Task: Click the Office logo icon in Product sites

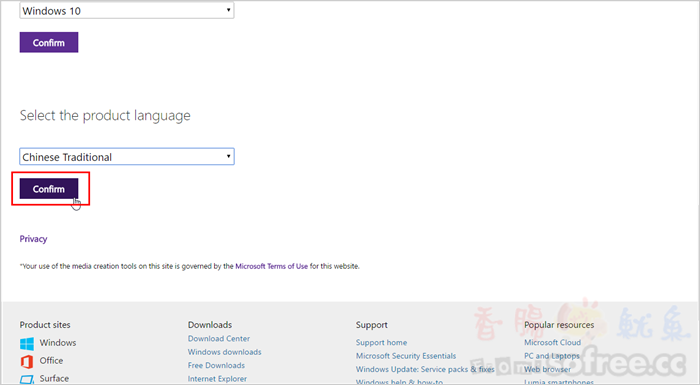Action: tap(27, 361)
